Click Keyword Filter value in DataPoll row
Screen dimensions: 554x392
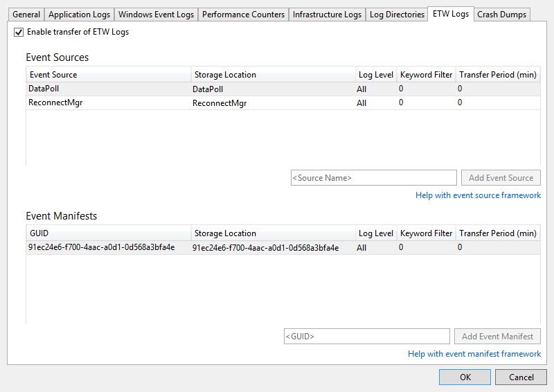401,89
